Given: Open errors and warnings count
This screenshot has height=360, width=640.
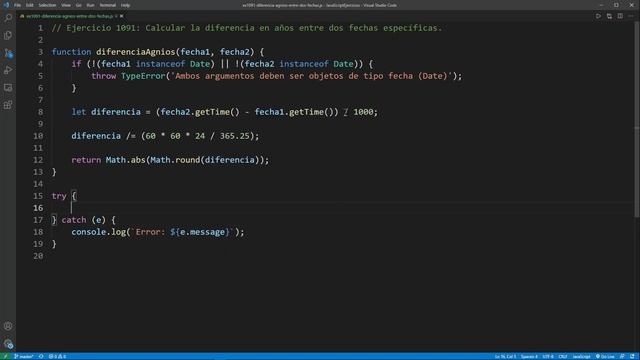Looking at the screenshot, I should 57,356.
